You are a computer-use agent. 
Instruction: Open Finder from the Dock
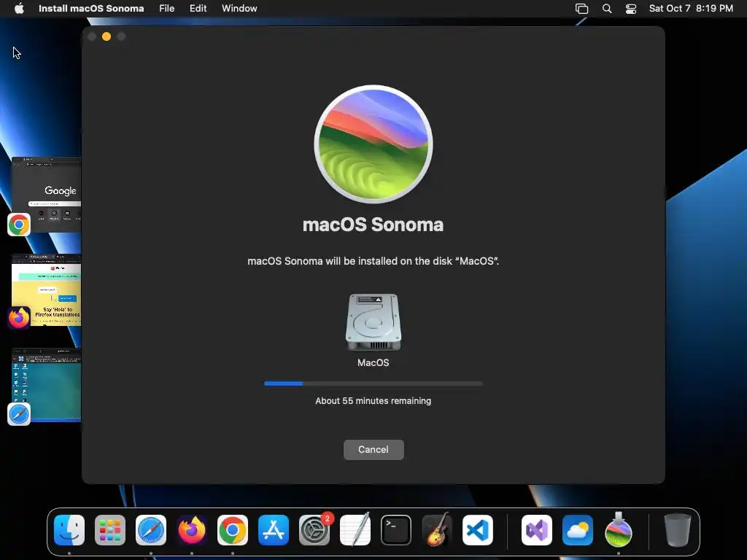69,530
